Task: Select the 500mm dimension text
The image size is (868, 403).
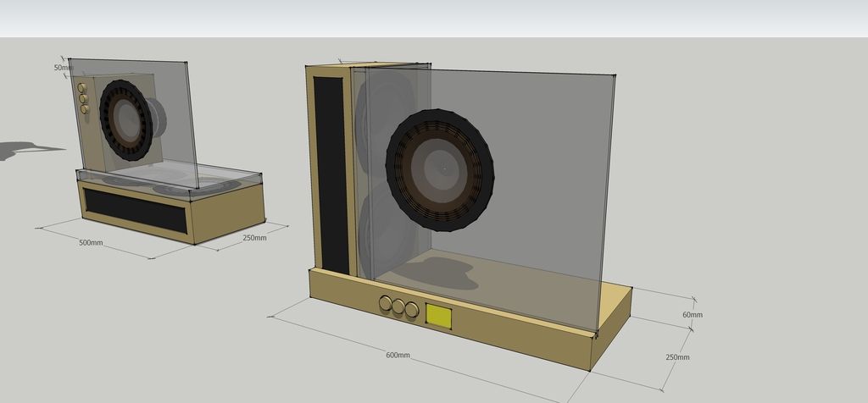Action: coord(91,243)
